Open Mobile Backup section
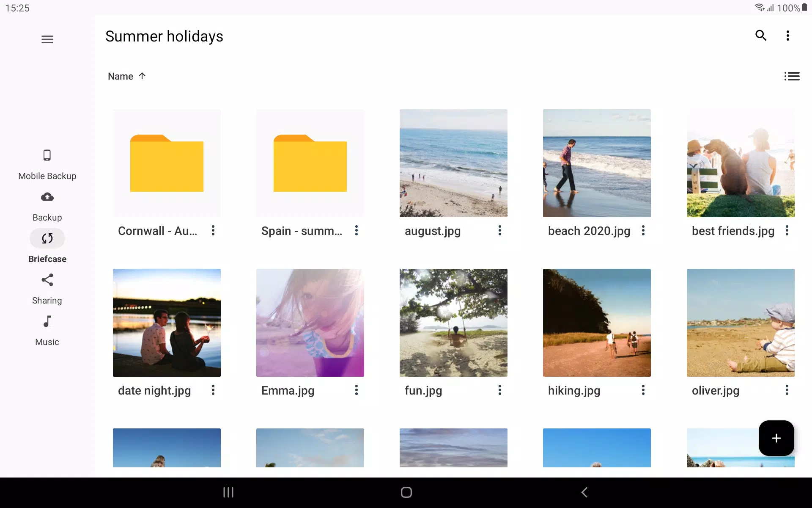Viewport: 812px width, 508px height. point(47,165)
